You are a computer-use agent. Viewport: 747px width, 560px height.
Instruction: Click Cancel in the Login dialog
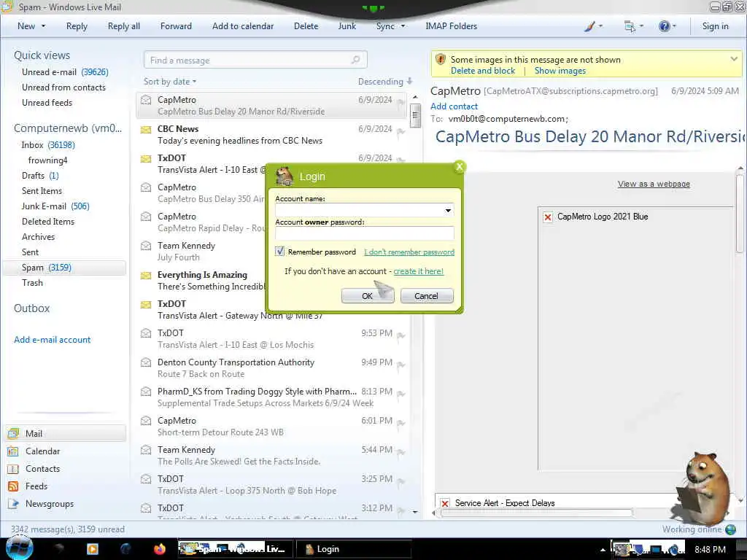(426, 296)
